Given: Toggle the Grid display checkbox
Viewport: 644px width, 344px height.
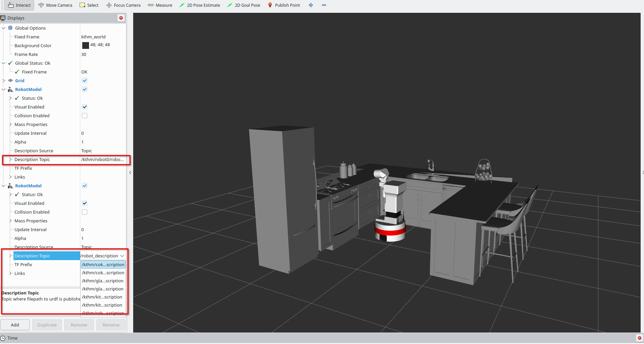Looking at the screenshot, I should [x=85, y=81].
